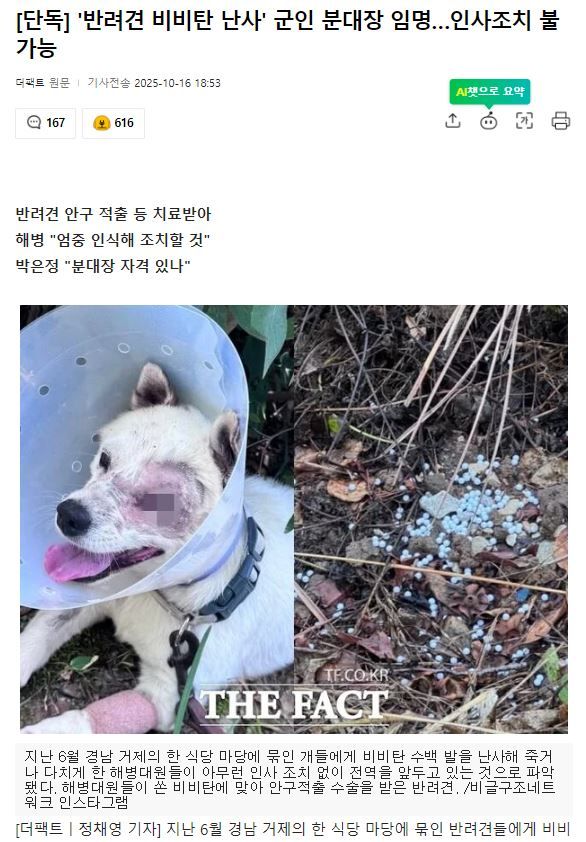Image resolution: width=586 pixels, height=842 pixels.
Task: Click the AI chatbot summary robot icon
Action: [488, 121]
